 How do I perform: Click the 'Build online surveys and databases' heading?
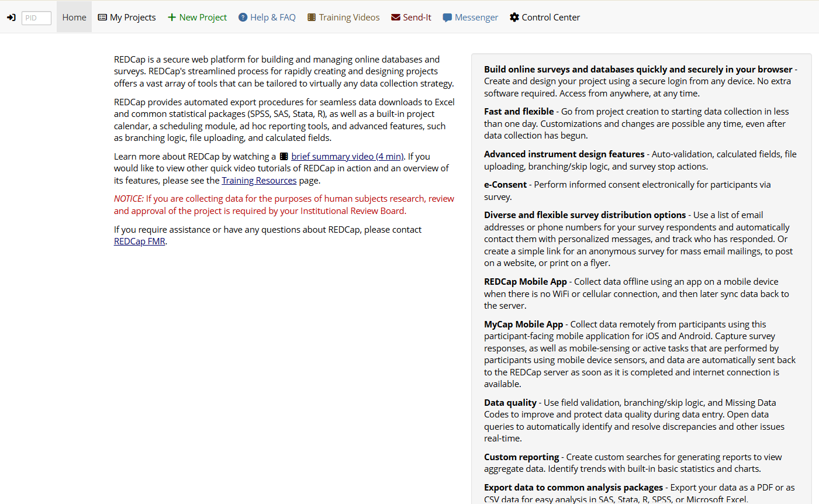pos(638,70)
